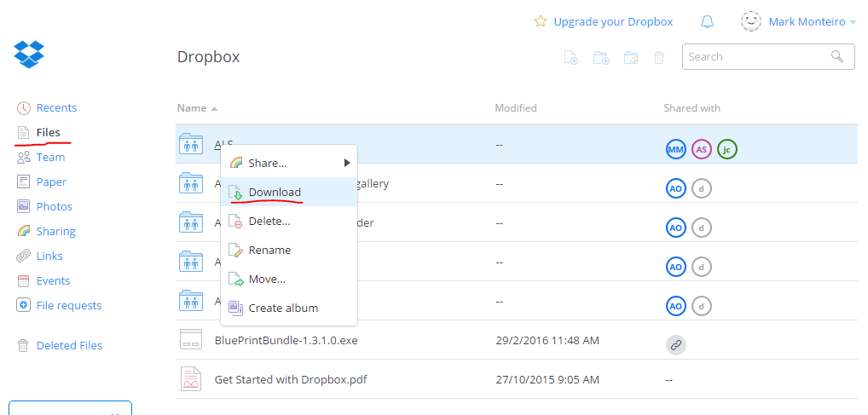Image resolution: width=868 pixels, height=415 pixels.
Task: Choose Move… in context menu
Action: tap(289, 279)
